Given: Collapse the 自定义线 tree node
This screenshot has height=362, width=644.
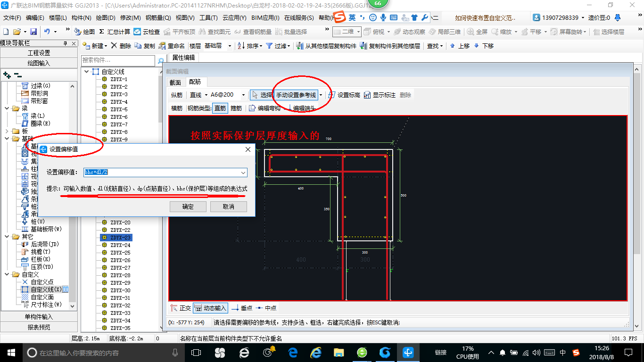Looking at the screenshot, I should [86, 72].
